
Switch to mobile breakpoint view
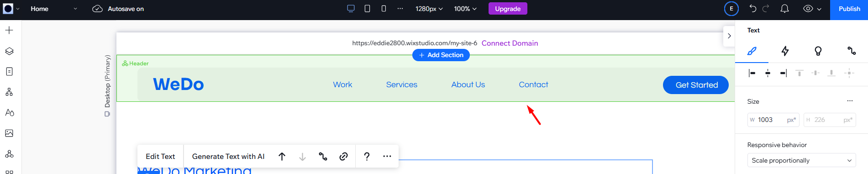pyautogui.click(x=384, y=9)
